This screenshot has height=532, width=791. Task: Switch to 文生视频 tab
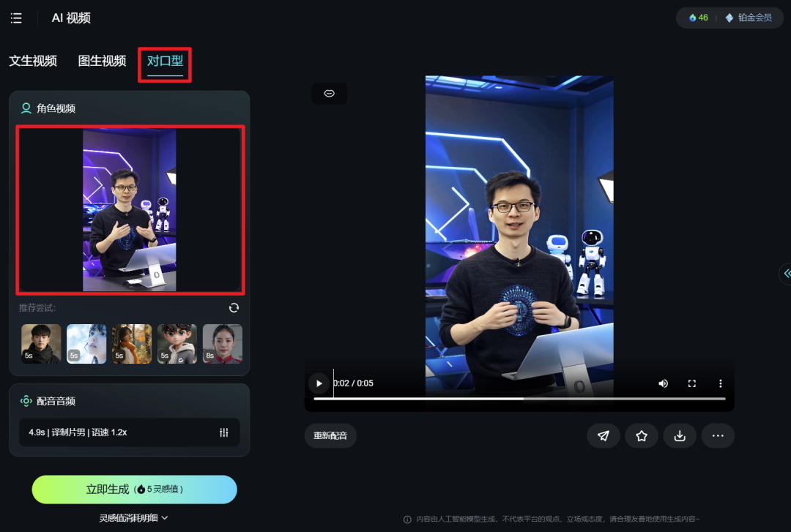(33, 61)
